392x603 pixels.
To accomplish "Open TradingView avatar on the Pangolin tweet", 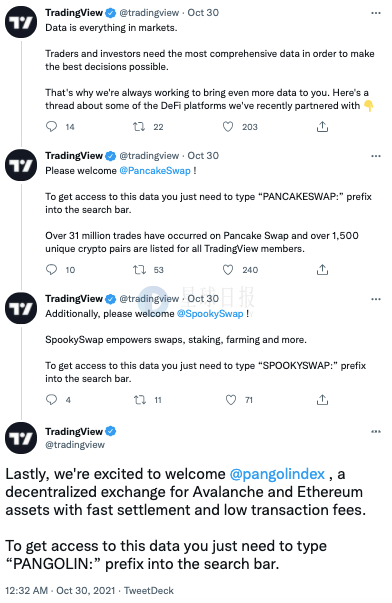I will tap(21, 438).
